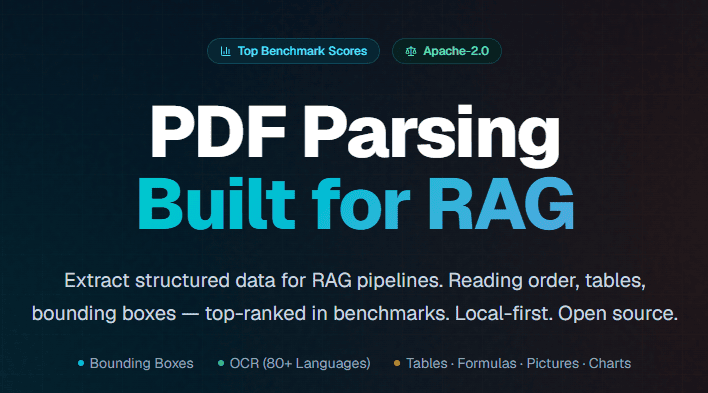Click the 'OCR (80+ Languages)' feature label

tap(300, 363)
